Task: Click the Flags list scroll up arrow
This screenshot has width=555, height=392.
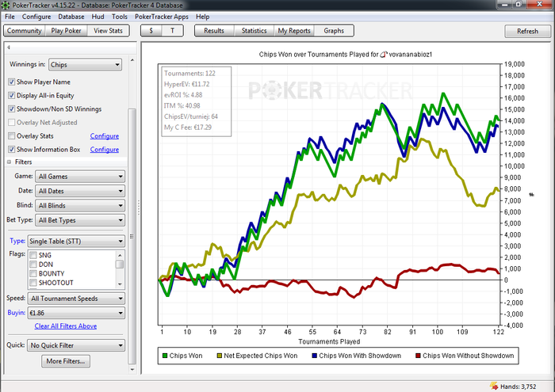Action: [120, 255]
